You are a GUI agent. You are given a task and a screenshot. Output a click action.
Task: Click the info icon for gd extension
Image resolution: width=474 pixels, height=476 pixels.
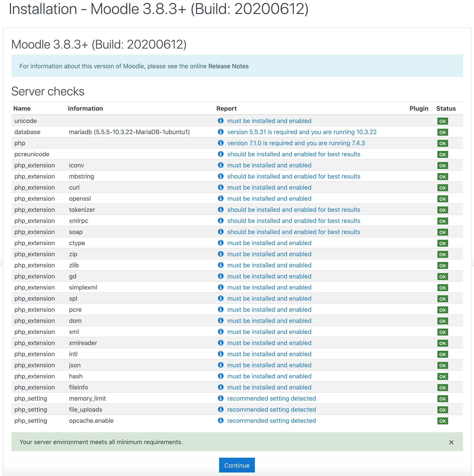[x=221, y=276]
